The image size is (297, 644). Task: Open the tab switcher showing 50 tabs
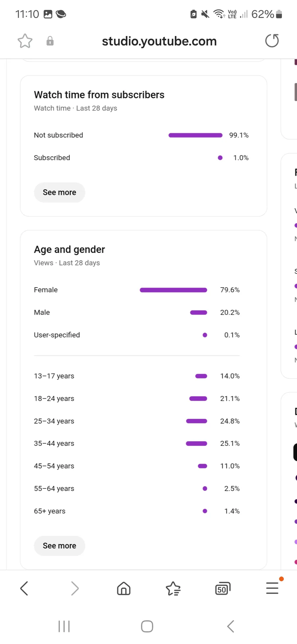(222, 588)
